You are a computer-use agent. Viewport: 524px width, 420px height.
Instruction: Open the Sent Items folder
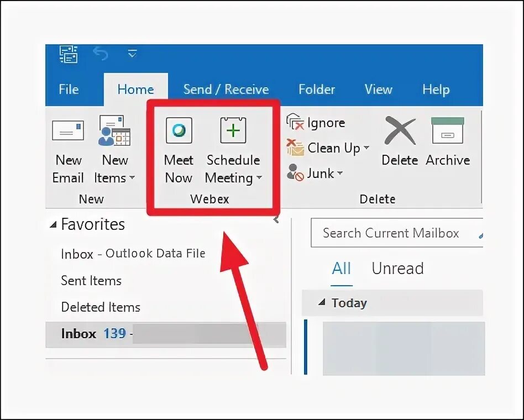click(x=91, y=280)
